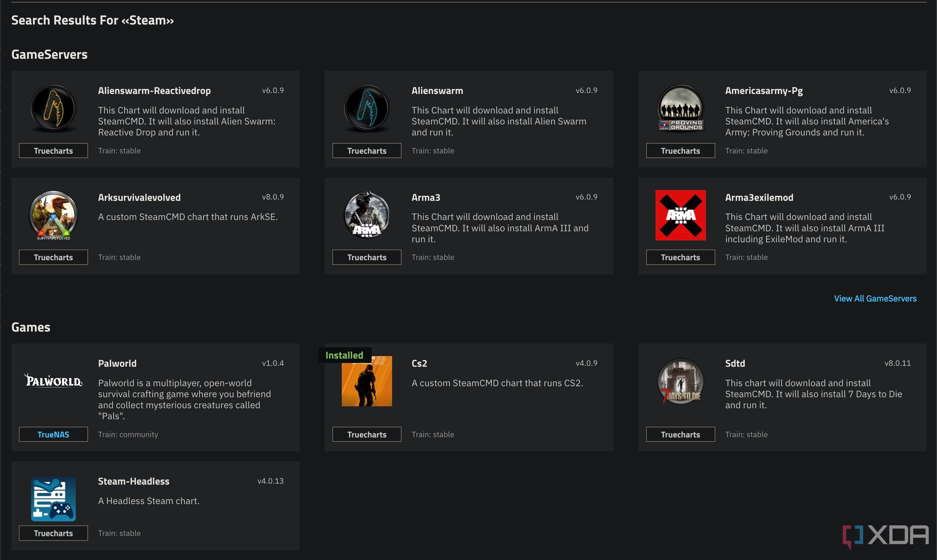Screen dimensions: 937x560
Task: Click version v6.0.9 on Americasarmy-Pg
Action: pyautogui.click(x=900, y=90)
